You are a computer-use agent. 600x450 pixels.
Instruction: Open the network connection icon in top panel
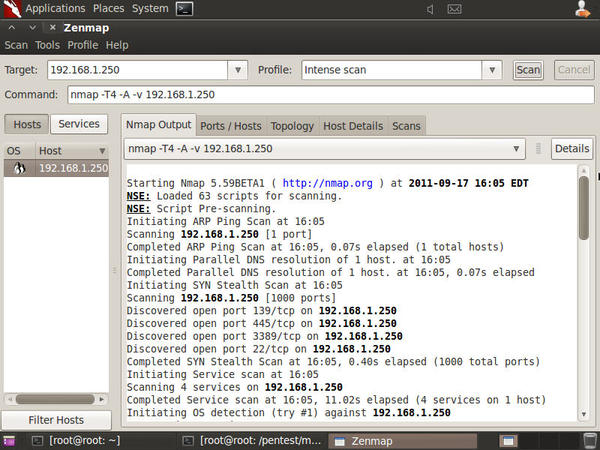click(454, 9)
